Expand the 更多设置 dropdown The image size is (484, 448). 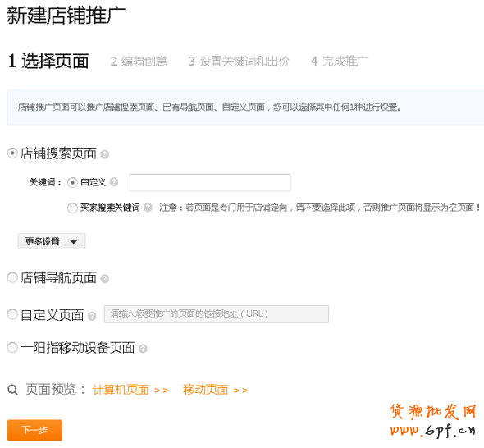[x=52, y=241]
